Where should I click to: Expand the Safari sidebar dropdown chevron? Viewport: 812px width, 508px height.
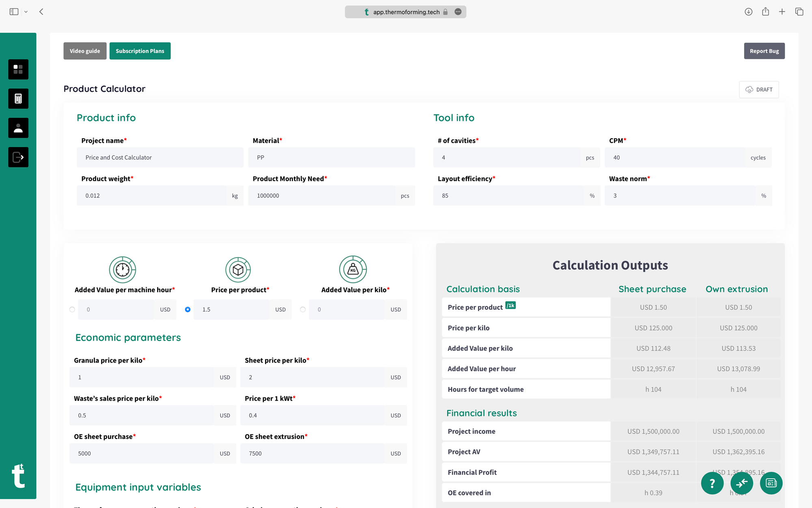(x=26, y=12)
